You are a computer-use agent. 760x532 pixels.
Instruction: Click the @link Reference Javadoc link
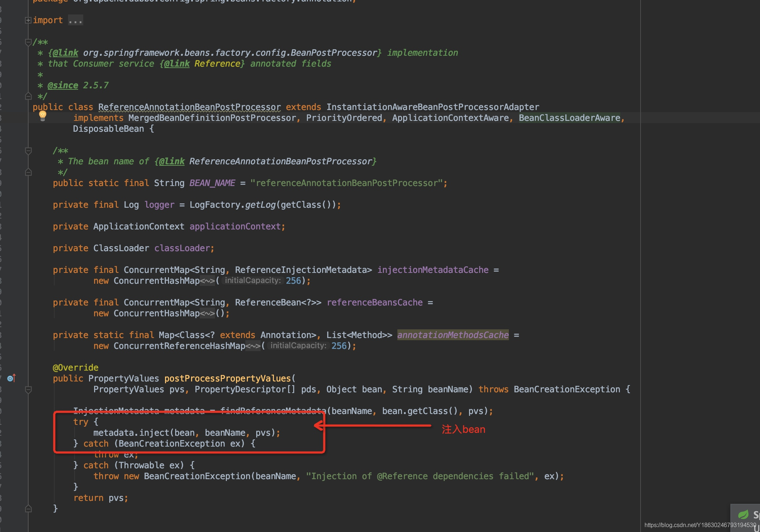coord(177,64)
